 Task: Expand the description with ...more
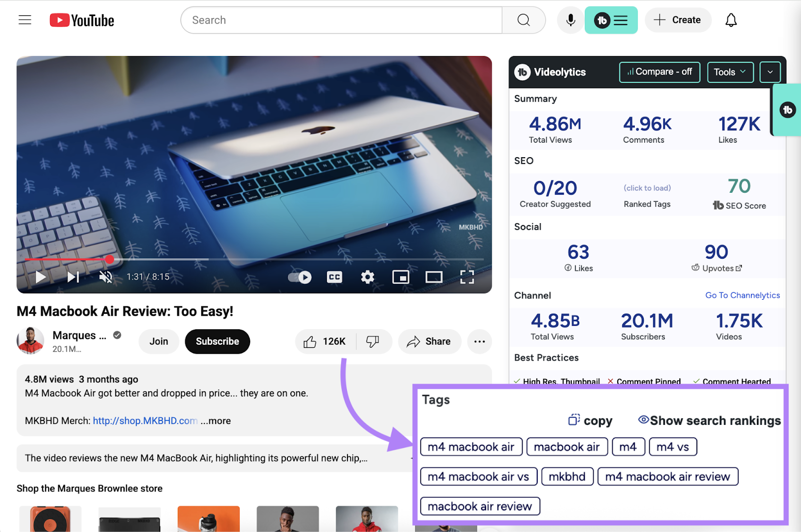pos(216,421)
